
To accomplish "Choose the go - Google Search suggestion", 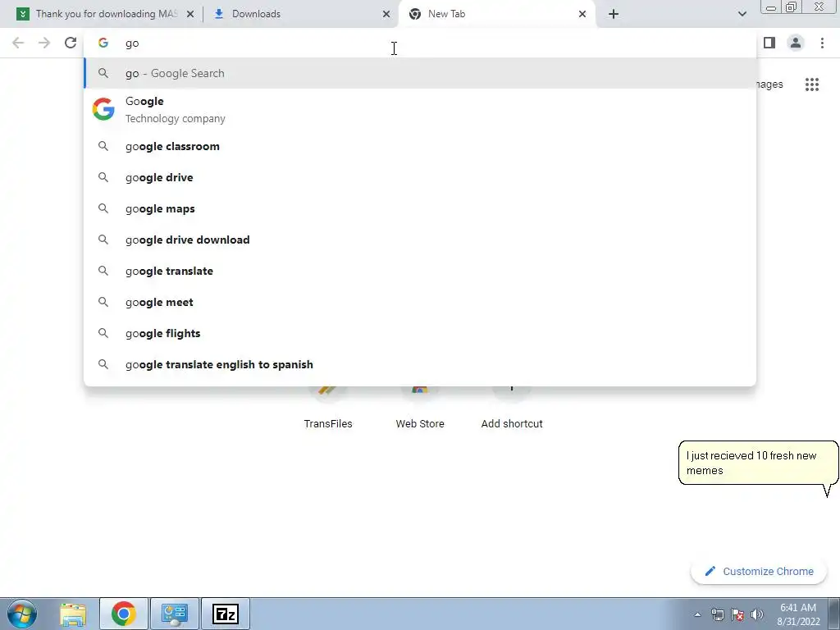I will click(x=420, y=73).
